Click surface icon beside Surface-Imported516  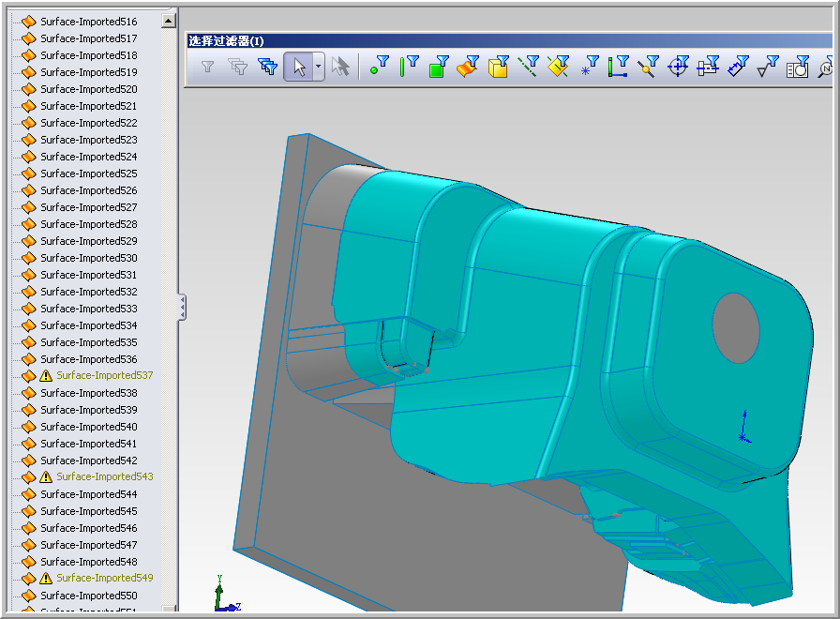pyautogui.click(x=28, y=22)
